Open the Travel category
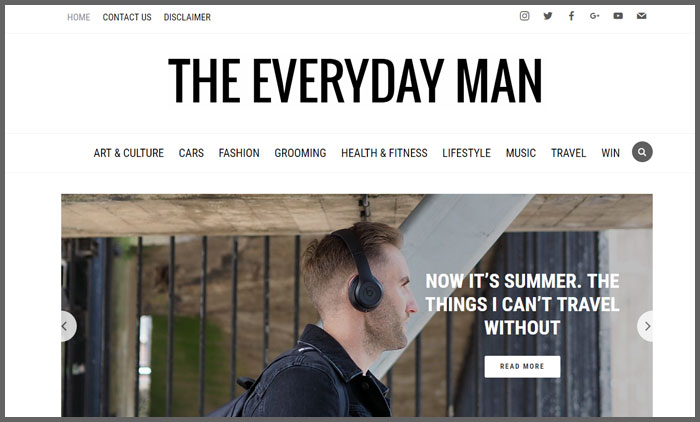The width and height of the screenshot is (700, 422). 568,153
